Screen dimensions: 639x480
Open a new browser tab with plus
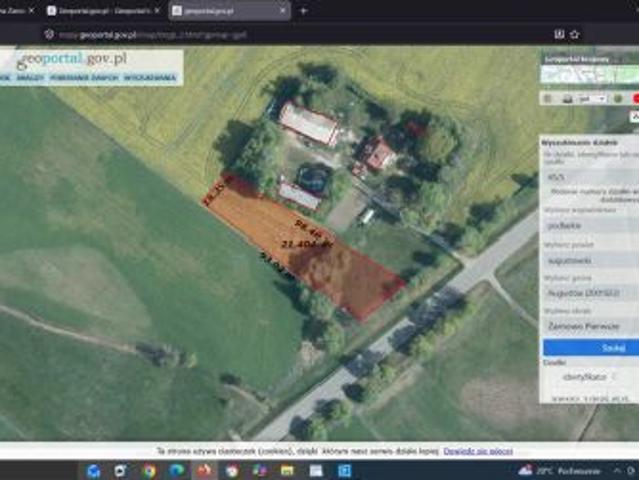pyautogui.click(x=303, y=11)
